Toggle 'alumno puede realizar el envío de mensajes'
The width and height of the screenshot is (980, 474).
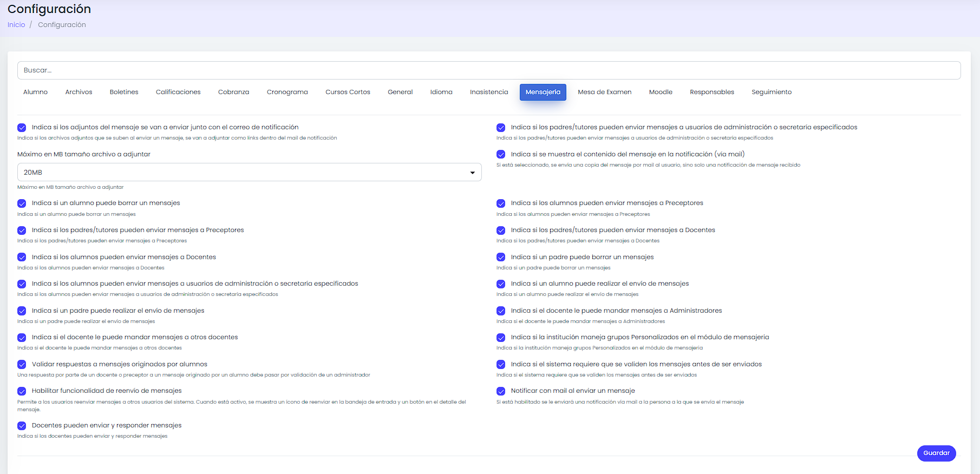click(501, 284)
